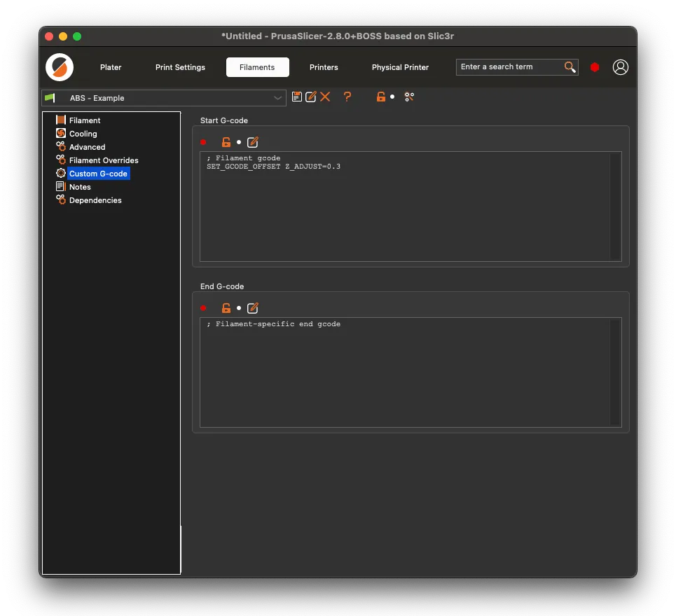Viewport: 676px width, 616px height.
Task: Click into the End G-code text area
Action: pyautogui.click(x=411, y=372)
